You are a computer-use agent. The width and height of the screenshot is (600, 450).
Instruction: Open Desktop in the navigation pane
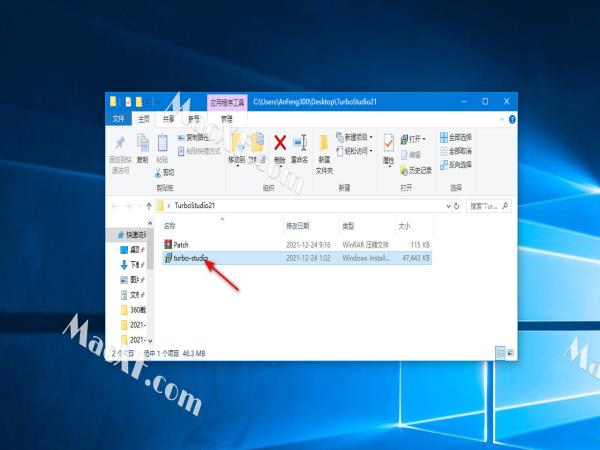coord(132,250)
